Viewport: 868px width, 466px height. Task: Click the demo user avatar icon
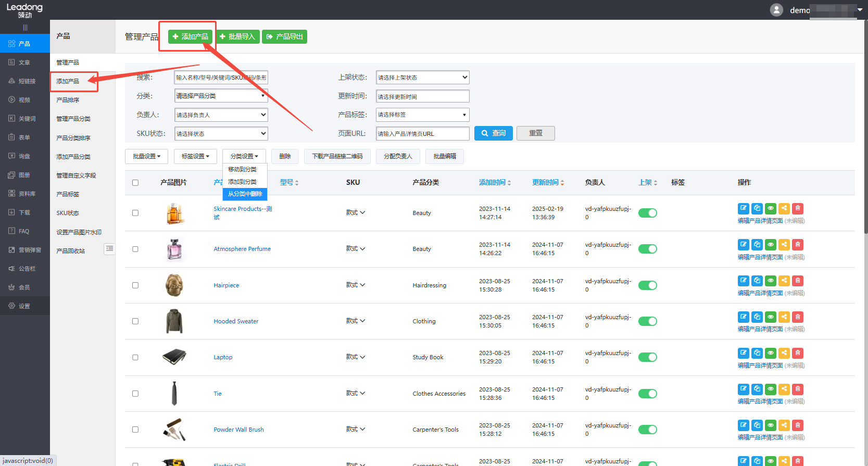tap(776, 10)
